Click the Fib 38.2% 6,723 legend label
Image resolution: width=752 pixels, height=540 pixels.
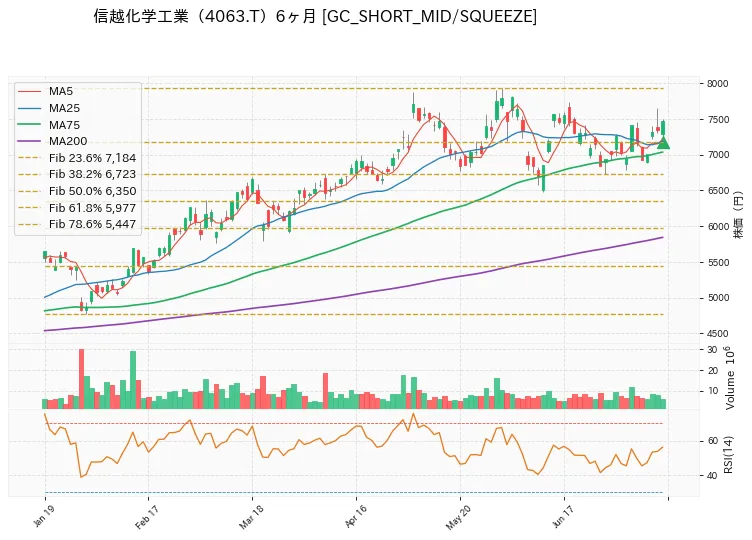click(x=92, y=174)
